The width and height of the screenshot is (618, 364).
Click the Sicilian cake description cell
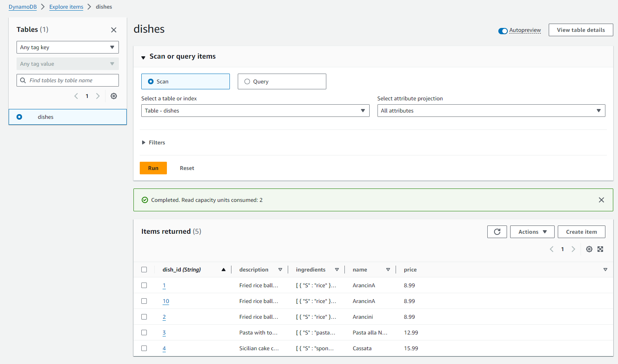click(259, 348)
